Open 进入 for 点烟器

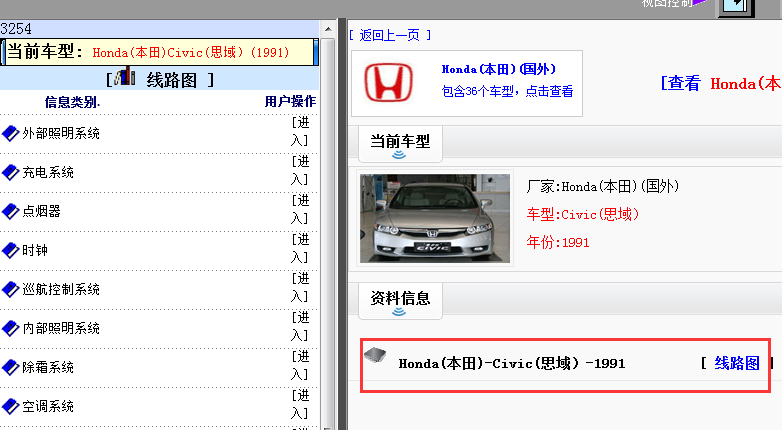pos(300,210)
